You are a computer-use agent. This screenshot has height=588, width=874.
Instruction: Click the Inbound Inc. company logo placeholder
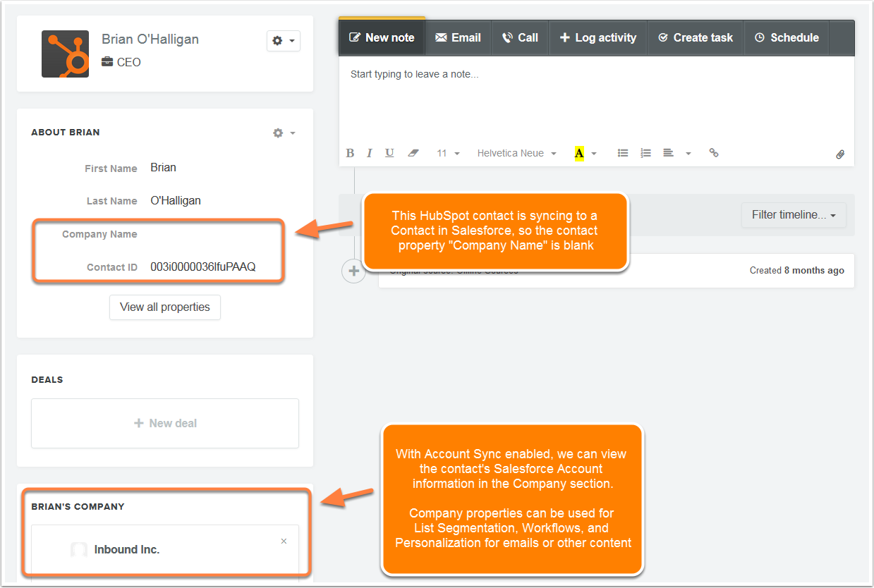point(79,550)
